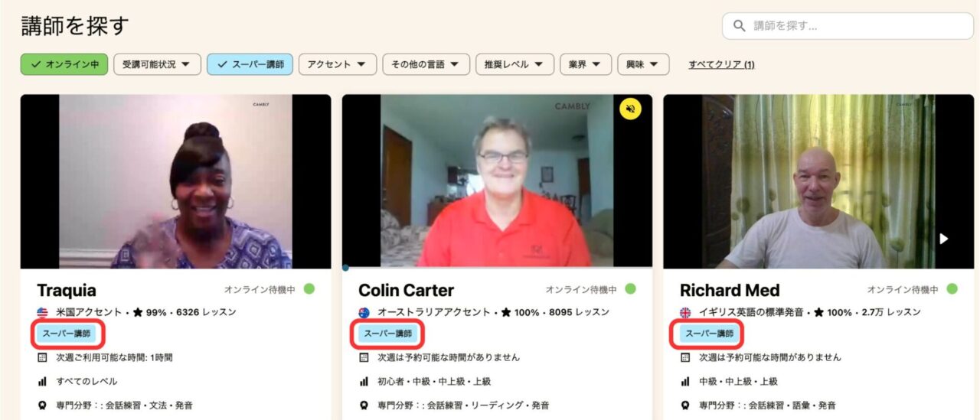
Task: Focus the 講師を探す... search field
Action: pos(848,26)
